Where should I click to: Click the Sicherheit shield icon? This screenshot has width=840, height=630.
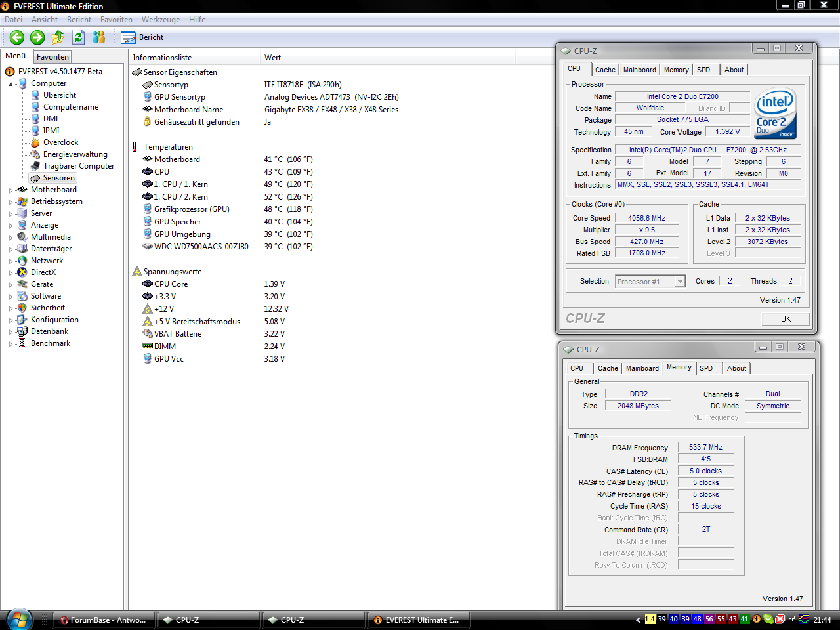coord(22,308)
